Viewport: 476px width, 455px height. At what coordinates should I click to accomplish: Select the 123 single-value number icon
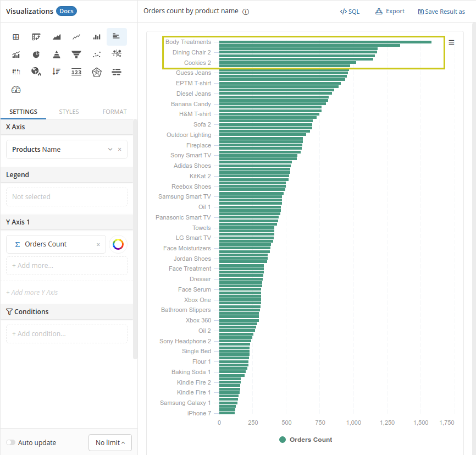click(x=76, y=72)
